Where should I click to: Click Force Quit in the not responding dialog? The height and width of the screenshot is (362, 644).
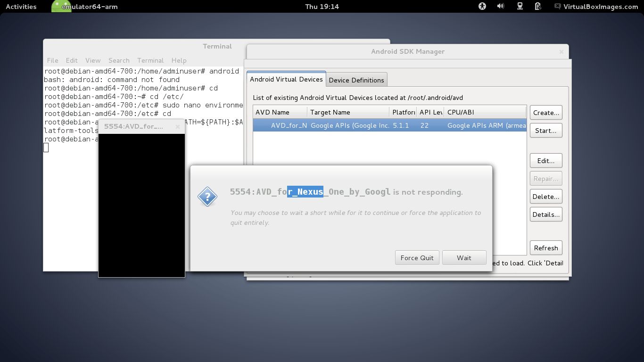[x=417, y=258]
